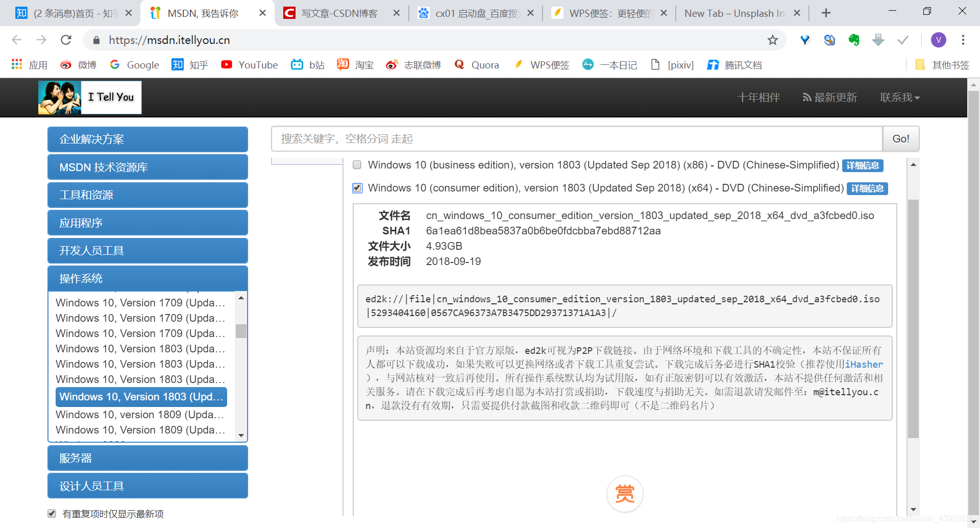Click the Evernote extension icon
Viewport: 980px width, 528px height.
(854, 40)
